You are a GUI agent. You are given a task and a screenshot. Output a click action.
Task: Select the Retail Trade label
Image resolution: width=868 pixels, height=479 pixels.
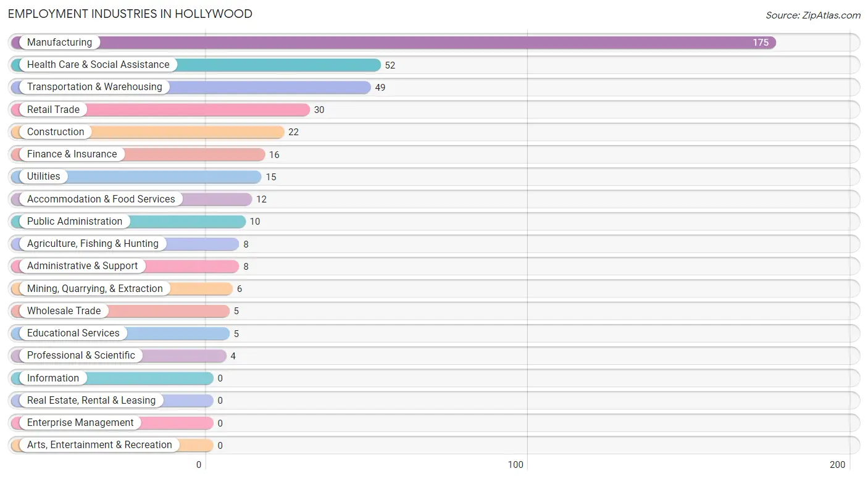point(53,110)
